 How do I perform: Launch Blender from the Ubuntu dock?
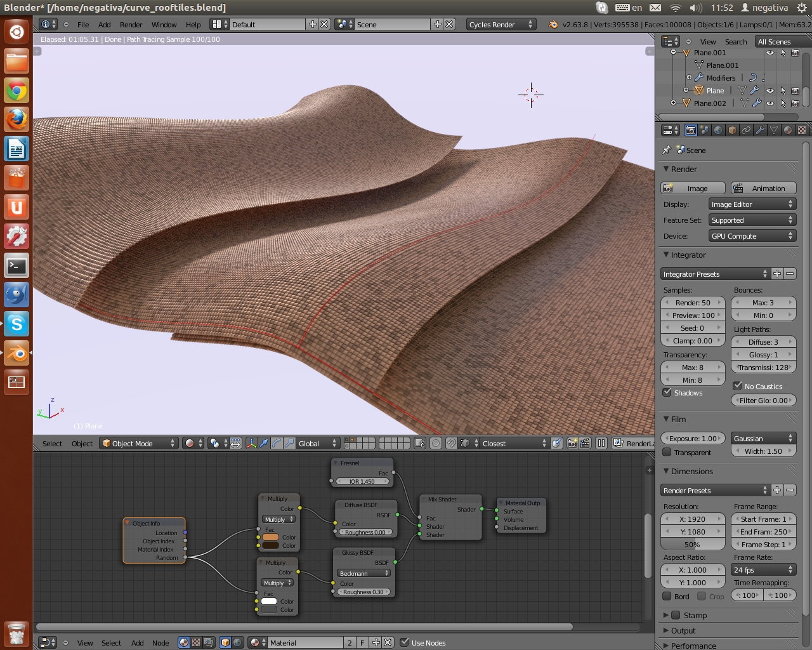pyautogui.click(x=16, y=353)
